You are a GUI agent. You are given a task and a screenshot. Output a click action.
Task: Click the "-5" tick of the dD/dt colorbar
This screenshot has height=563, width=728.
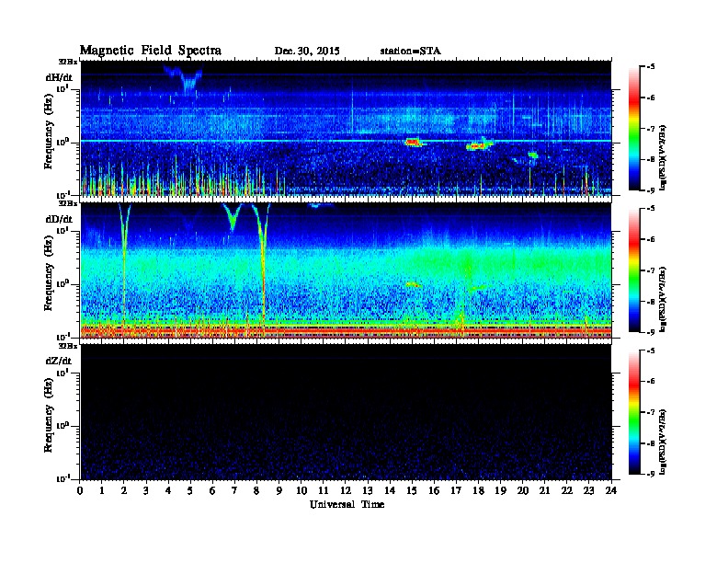[x=651, y=209]
